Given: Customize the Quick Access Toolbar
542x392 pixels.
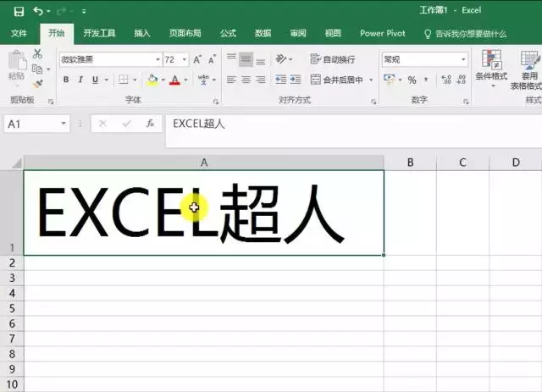Looking at the screenshot, I should click(84, 11).
